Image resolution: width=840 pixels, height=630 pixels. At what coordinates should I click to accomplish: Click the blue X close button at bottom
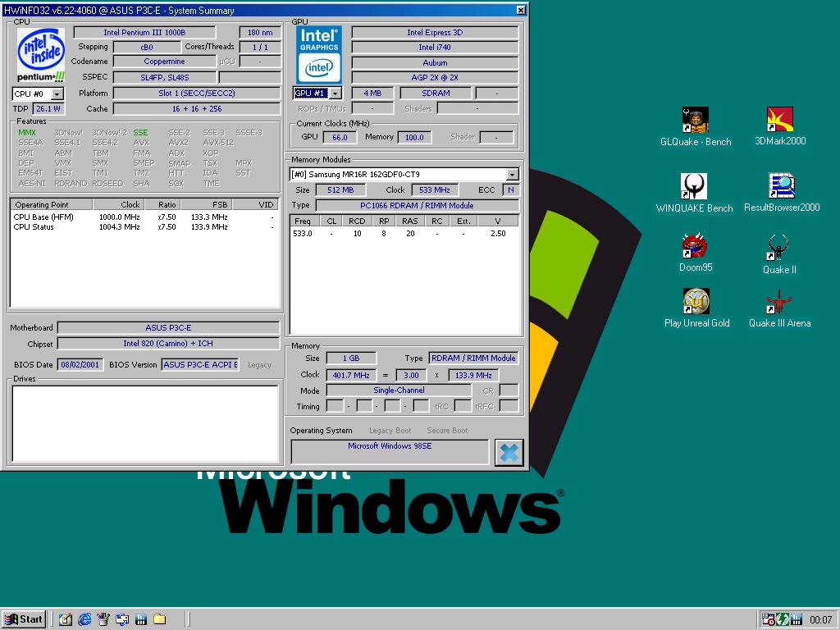click(x=509, y=453)
